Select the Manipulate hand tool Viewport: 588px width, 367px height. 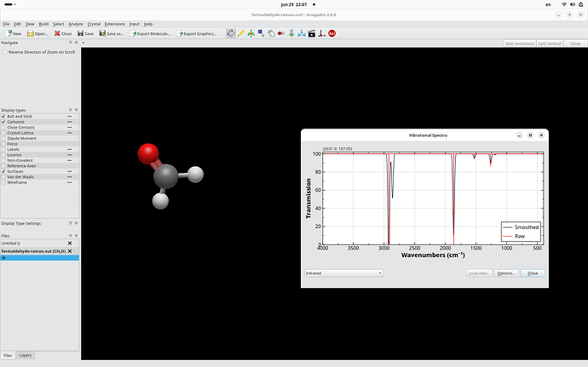click(271, 33)
